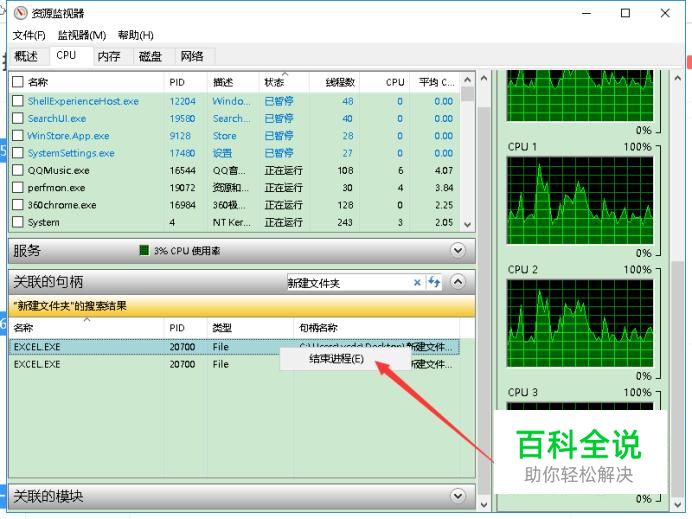Sort processes by 描述 column header
The height and width of the screenshot is (519, 692).
pyautogui.click(x=233, y=82)
